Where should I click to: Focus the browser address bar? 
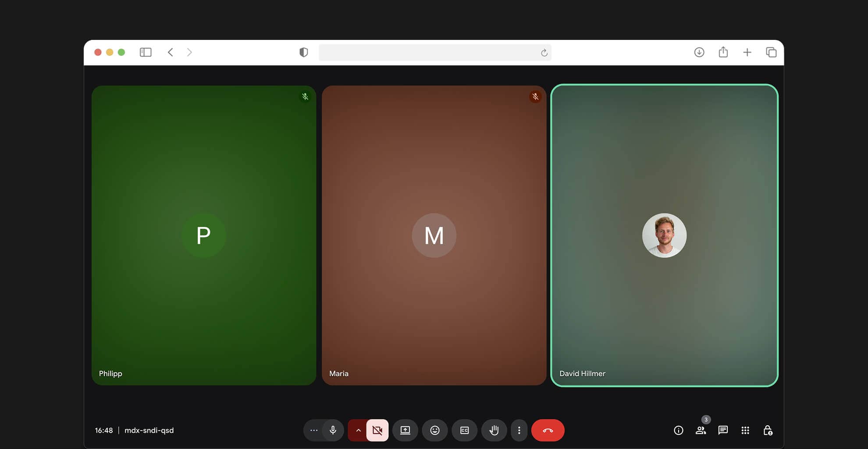(x=435, y=53)
